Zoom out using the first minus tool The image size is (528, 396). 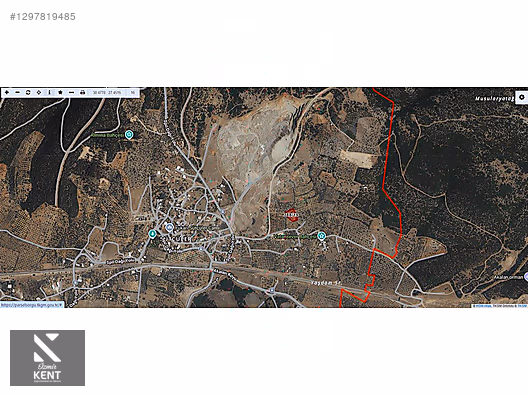(18, 92)
